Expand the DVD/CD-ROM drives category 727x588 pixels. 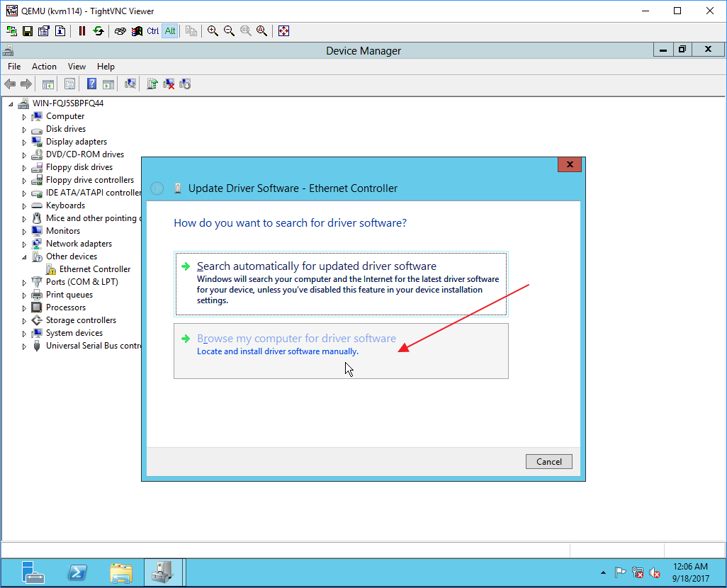click(24, 155)
